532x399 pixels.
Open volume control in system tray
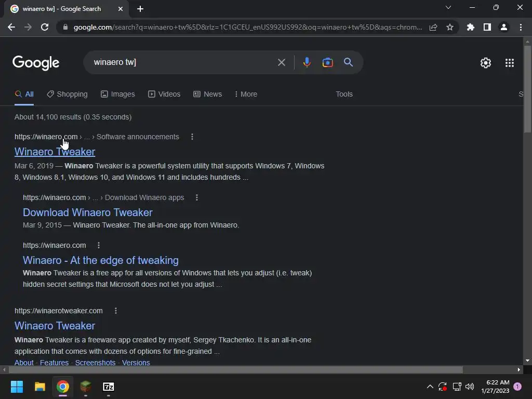470,387
